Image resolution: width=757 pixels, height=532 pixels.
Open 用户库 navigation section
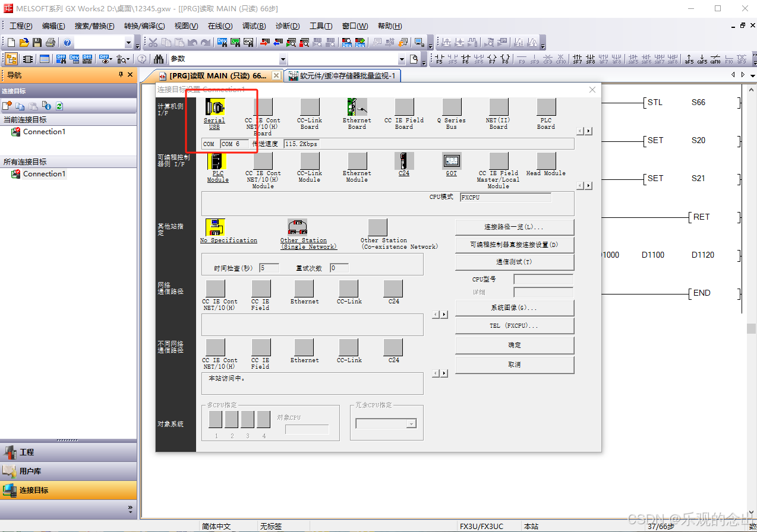tap(68, 471)
